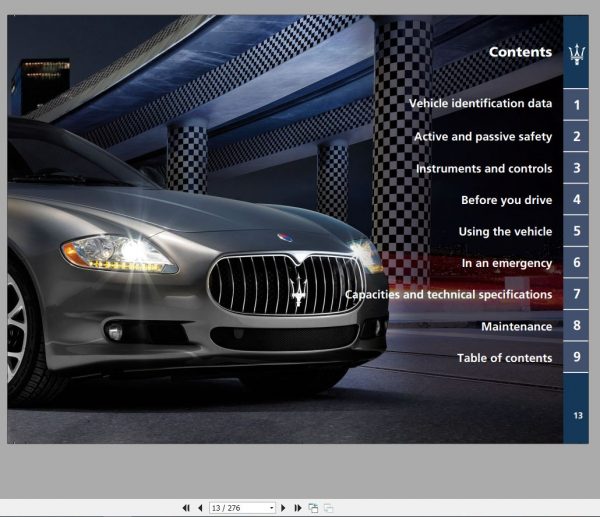Open chapter 1 tab

click(576, 104)
